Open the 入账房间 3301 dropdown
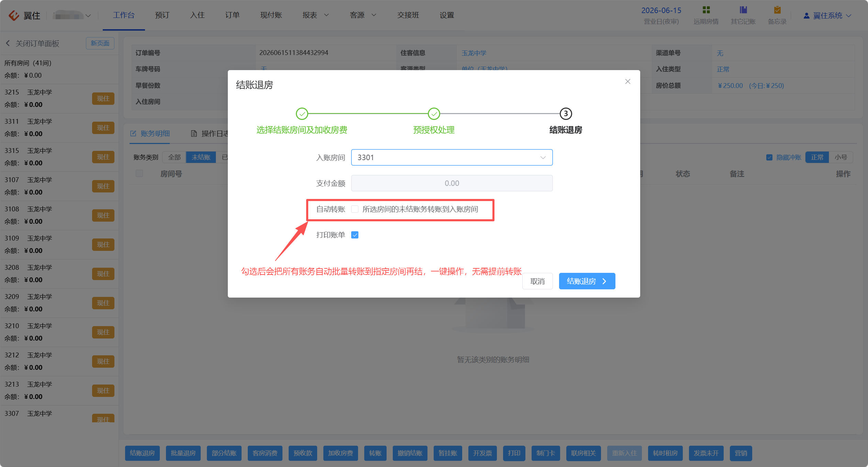 point(452,157)
